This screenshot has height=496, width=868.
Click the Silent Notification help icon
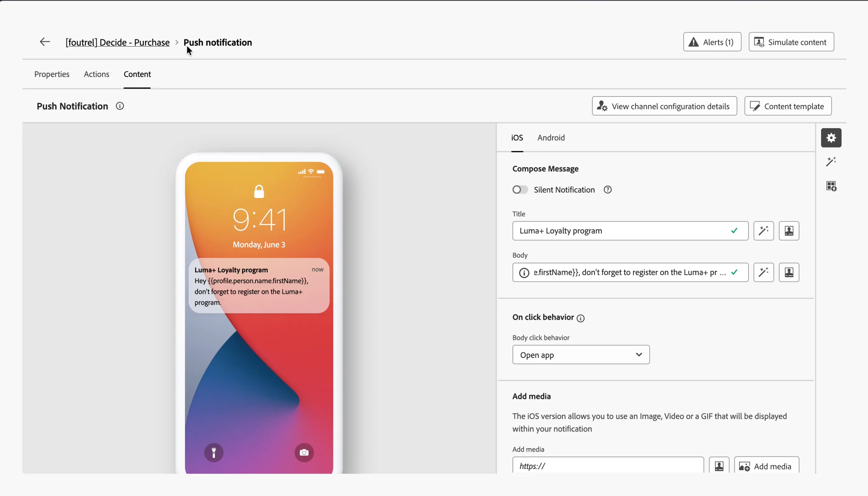click(x=608, y=190)
